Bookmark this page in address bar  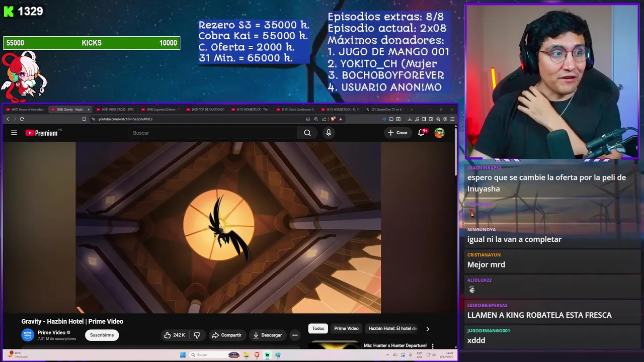(x=84, y=119)
